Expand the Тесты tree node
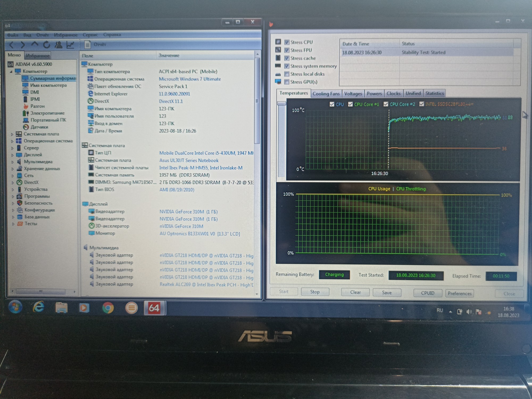The width and height of the screenshot is (532, 399). (x=13, y=224)
